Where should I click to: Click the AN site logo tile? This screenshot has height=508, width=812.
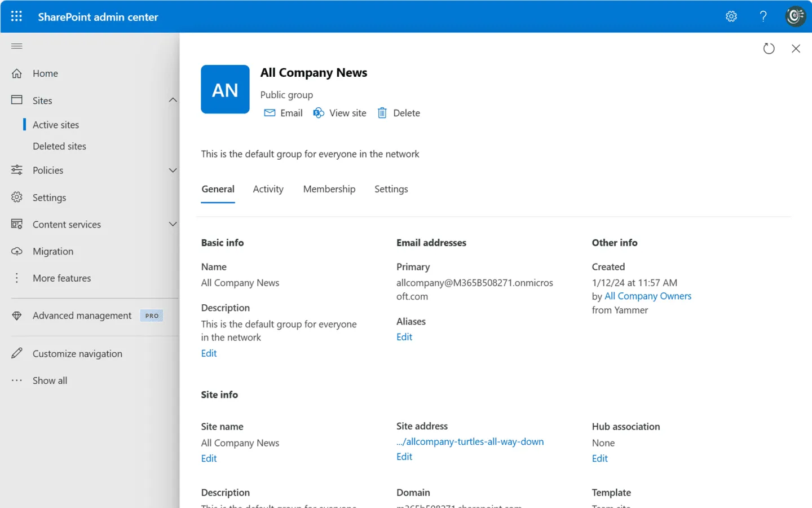[225, 89]
